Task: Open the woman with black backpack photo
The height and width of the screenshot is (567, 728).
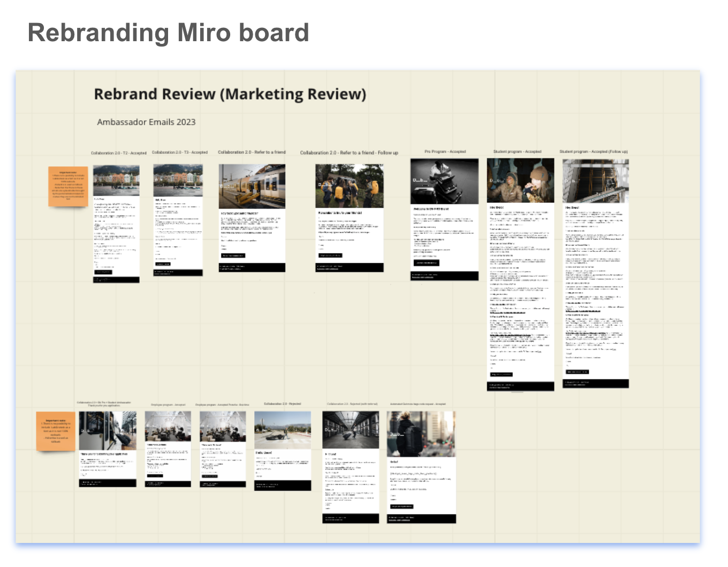Action: tap(421, 434)
